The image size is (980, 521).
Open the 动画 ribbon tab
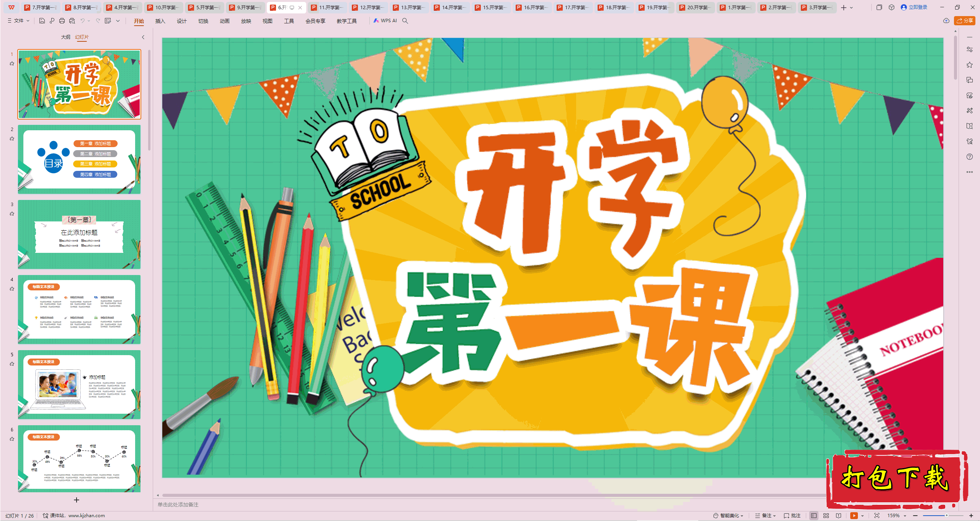click(224, 21)
